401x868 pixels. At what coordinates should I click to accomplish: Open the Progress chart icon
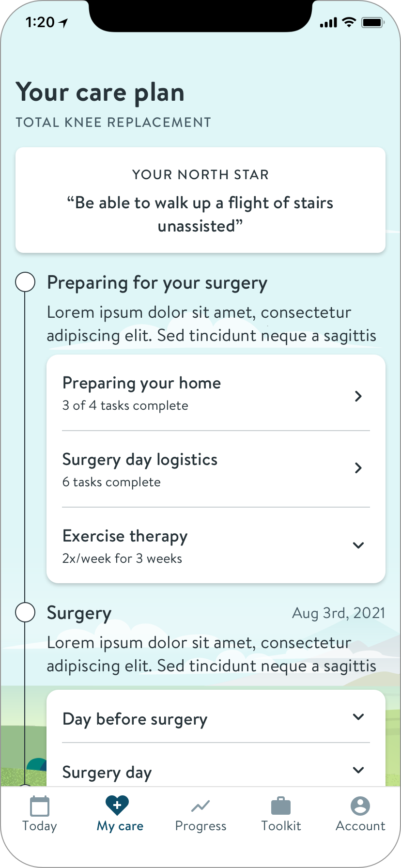click(x=200, y=806)
